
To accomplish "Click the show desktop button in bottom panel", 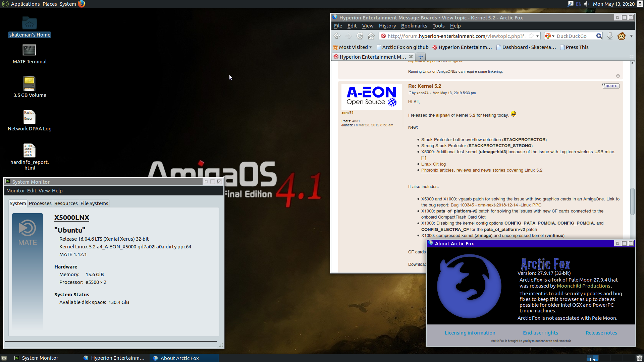I will (4, 358).
